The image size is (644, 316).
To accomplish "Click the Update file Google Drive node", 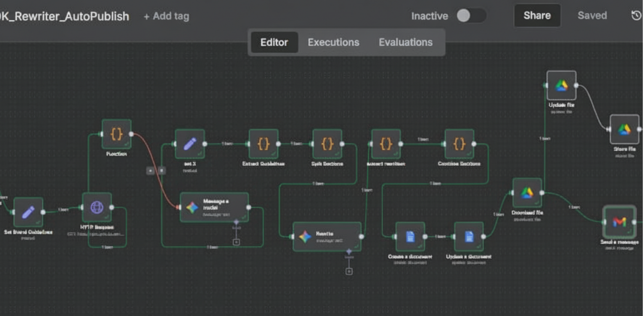I will click(x=561, y=86).
